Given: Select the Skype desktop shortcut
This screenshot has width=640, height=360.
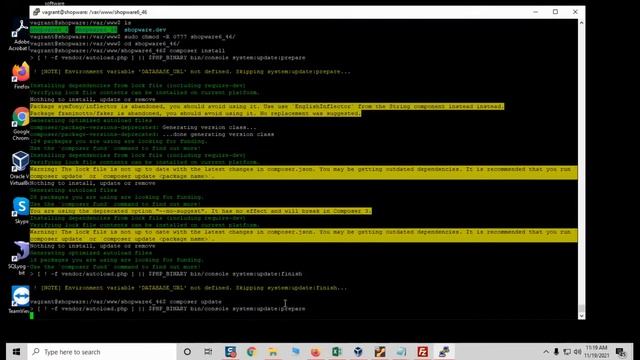Looking at the screenshot, I should pos(21,211).
